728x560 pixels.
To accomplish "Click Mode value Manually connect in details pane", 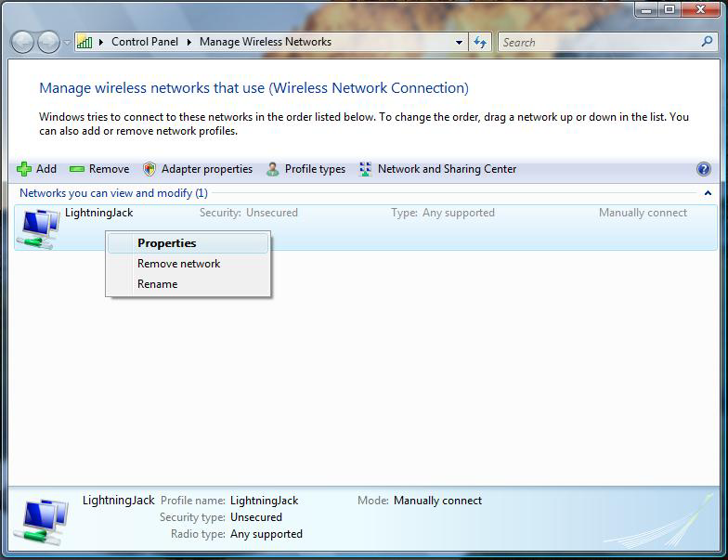I will (x=437, y=501).
